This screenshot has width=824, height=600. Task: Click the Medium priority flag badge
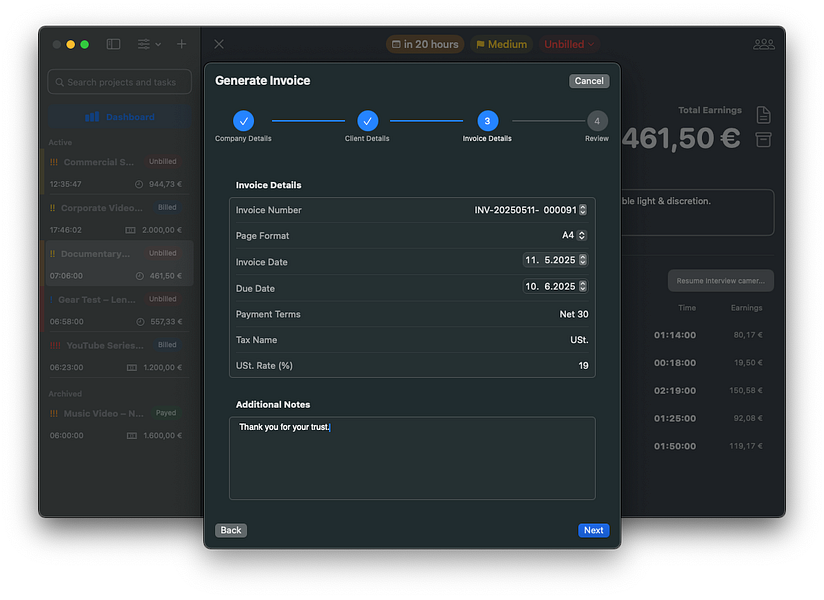(x=501, y=44)
